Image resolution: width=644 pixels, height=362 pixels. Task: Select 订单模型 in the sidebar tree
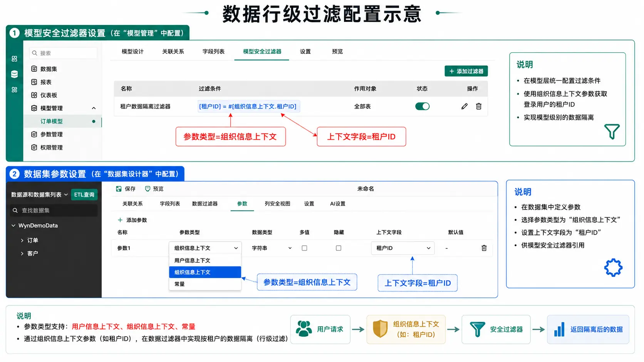(62, 121)
